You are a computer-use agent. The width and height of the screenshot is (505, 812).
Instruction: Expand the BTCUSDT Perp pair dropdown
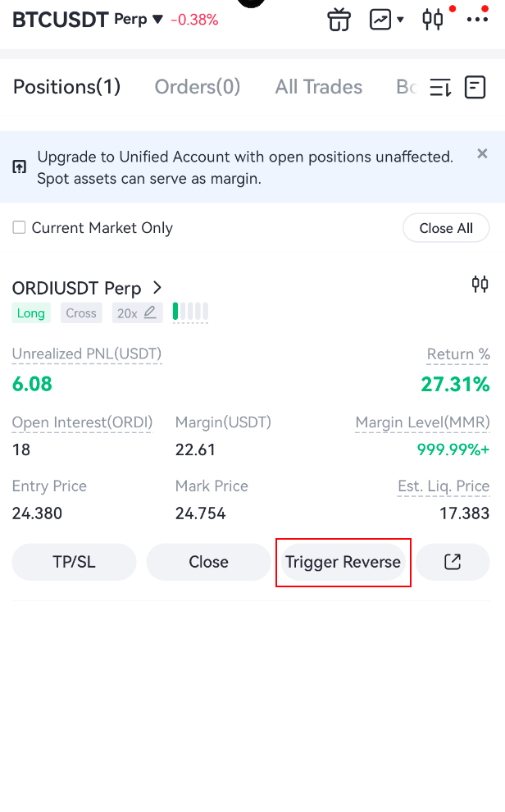pos(158,19)
